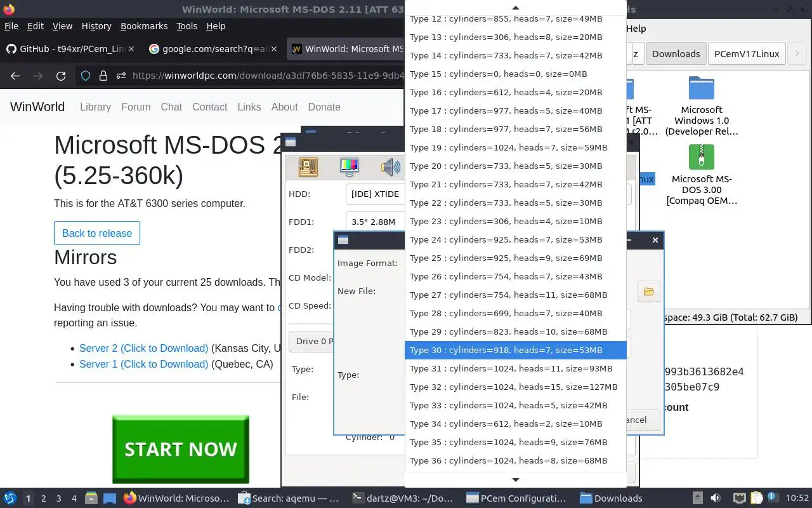Select Type 19 cylinders=1024 size=59MB entry
This screenshot has width=812, height=508.
(x=515, y=147)
